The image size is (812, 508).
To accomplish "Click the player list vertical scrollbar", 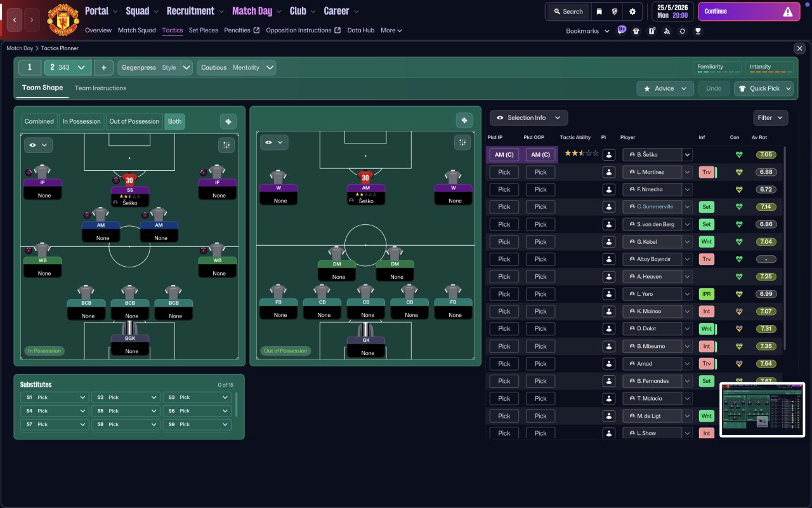I will click(x=785, y=248).
